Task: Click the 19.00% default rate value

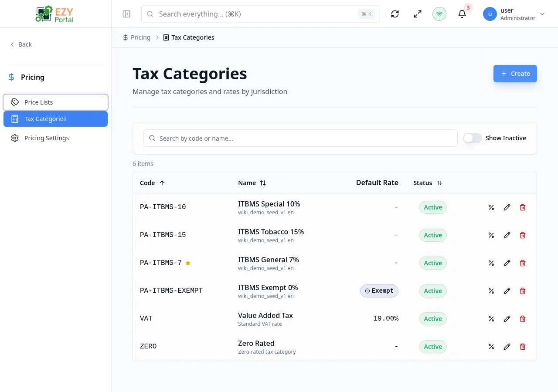Action: click(386, 318)
